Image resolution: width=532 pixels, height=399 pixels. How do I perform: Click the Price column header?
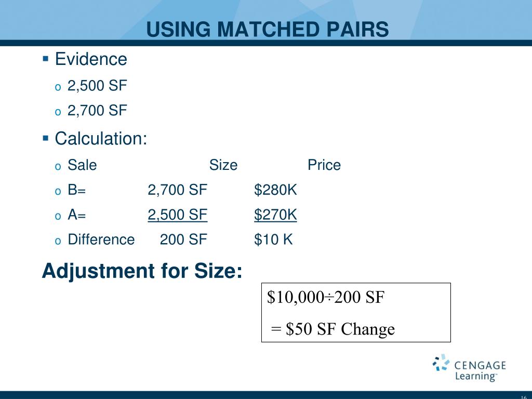[324, 165]
